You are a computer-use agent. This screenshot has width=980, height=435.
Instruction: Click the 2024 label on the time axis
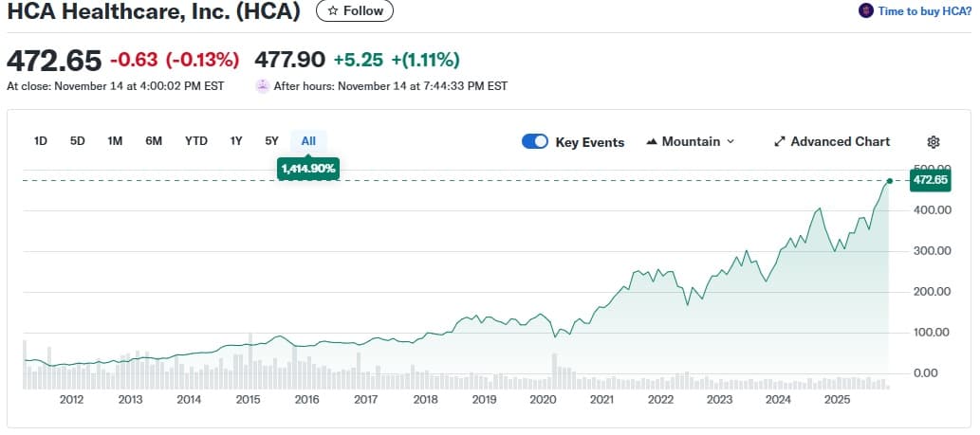pos(778,399)
